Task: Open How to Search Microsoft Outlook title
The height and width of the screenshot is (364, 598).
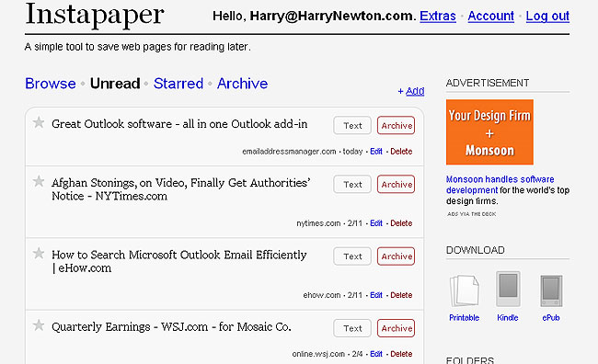Action: 179,261
